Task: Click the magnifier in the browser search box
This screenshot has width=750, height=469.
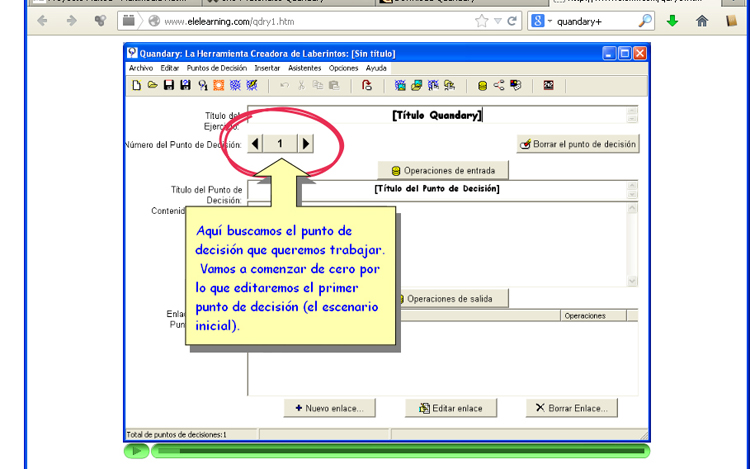Action: 645,21
